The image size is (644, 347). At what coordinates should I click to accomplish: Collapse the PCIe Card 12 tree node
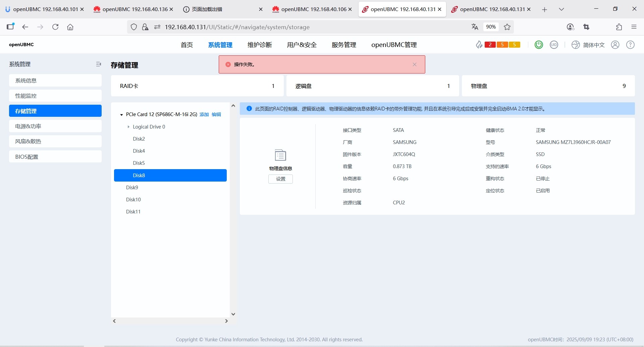pos(121,115)
